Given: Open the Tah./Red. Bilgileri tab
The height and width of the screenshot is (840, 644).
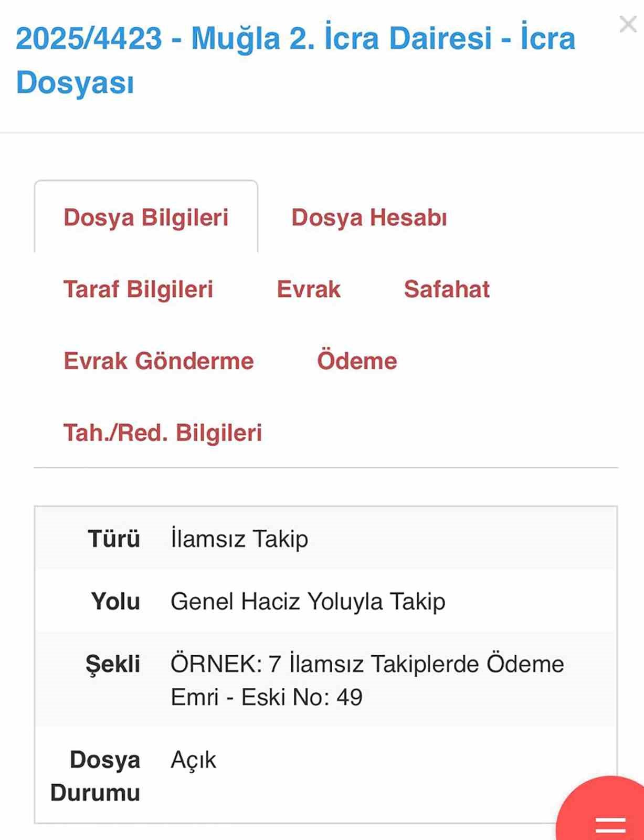Looking at the screenshot, I should tap(163, 433).
